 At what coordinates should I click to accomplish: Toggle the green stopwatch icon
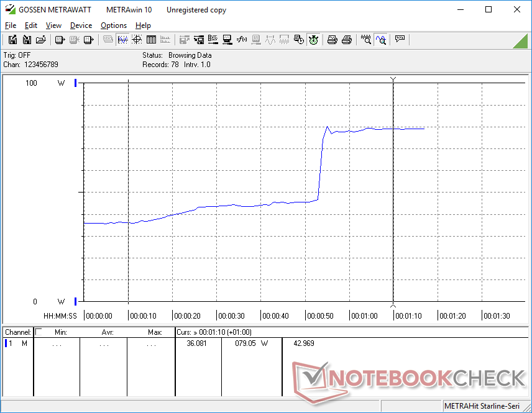(x=313, y=40)
